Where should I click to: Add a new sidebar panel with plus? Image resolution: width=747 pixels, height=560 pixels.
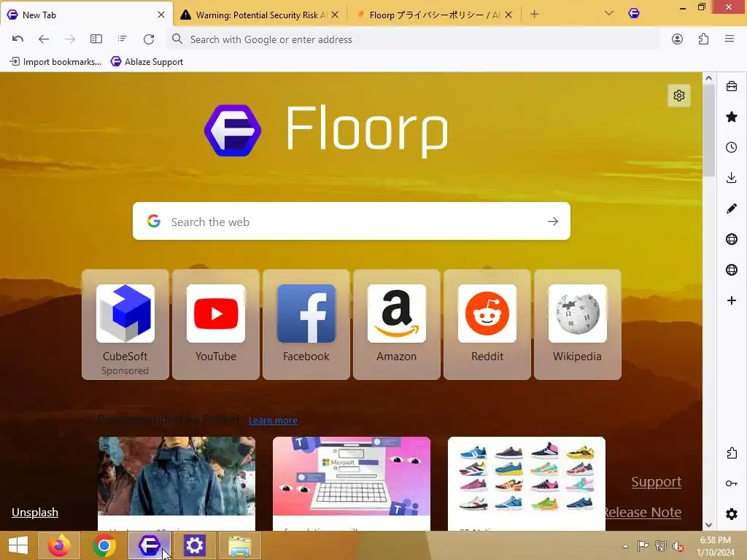click(x=732, y=300)
